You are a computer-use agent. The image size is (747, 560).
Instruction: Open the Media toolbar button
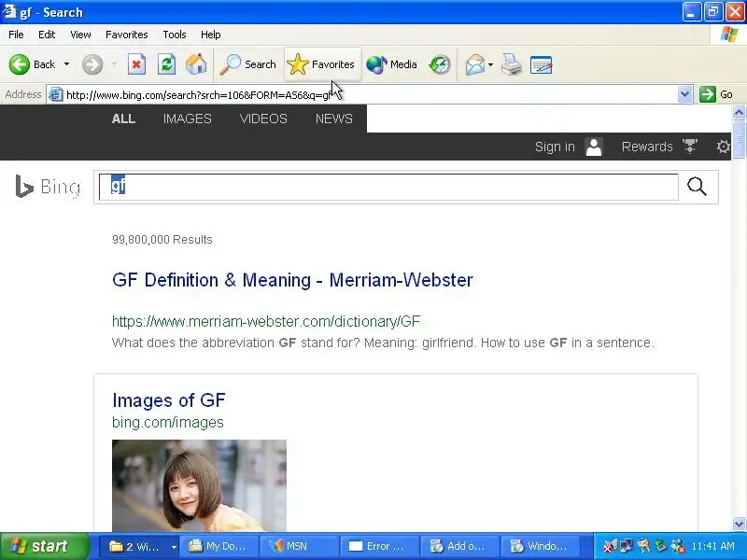click(x=391, y=64)
